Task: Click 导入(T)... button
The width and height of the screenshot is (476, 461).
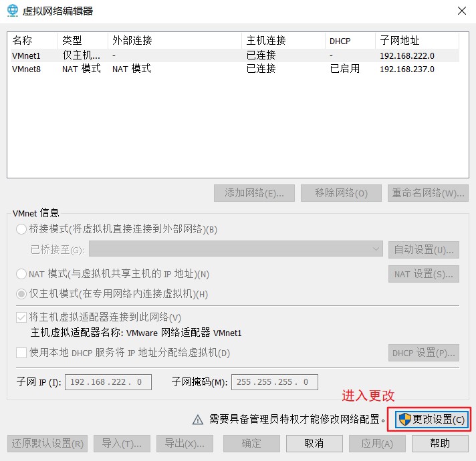Action: (x=122, y=444)
